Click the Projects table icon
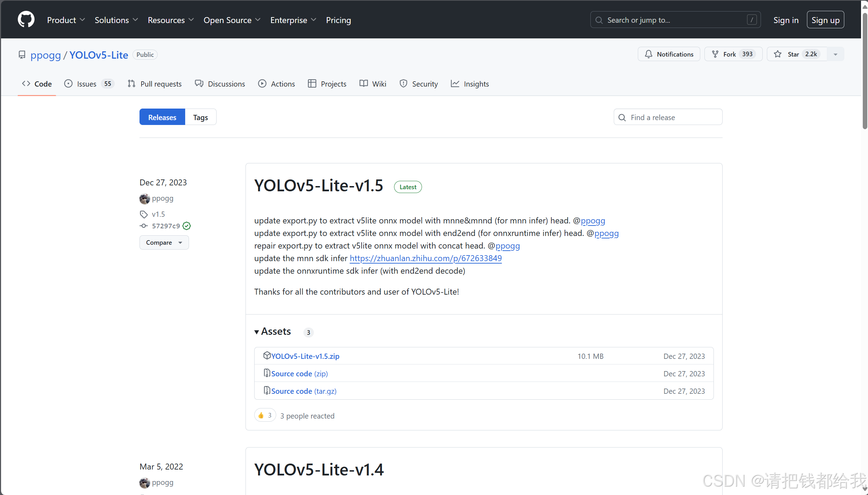Screen dimensions: 868x495 [312, 84]
